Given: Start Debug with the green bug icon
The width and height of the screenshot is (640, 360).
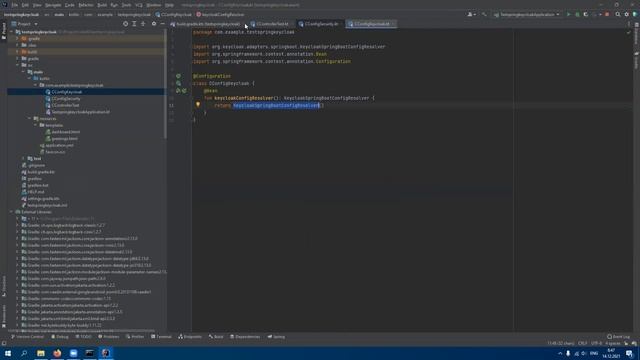Looking at the screenshot, I should [x=577, y=14].
